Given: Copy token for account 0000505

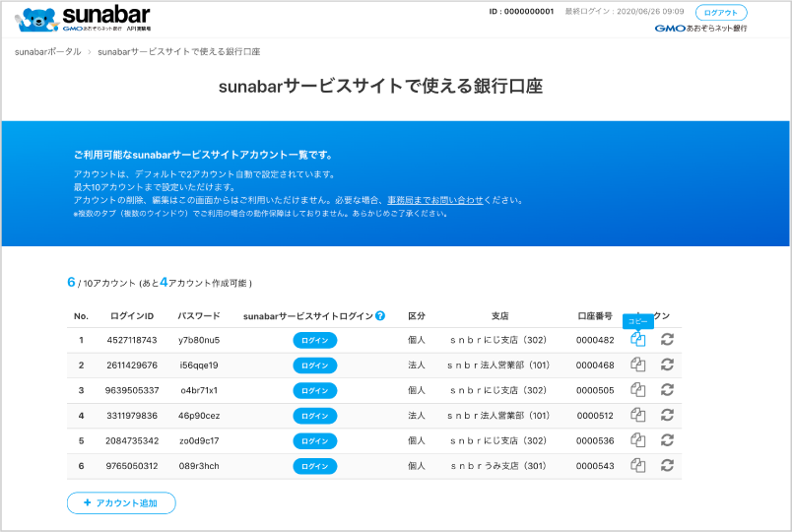Looking at the screenshot, I should (638, 389).
